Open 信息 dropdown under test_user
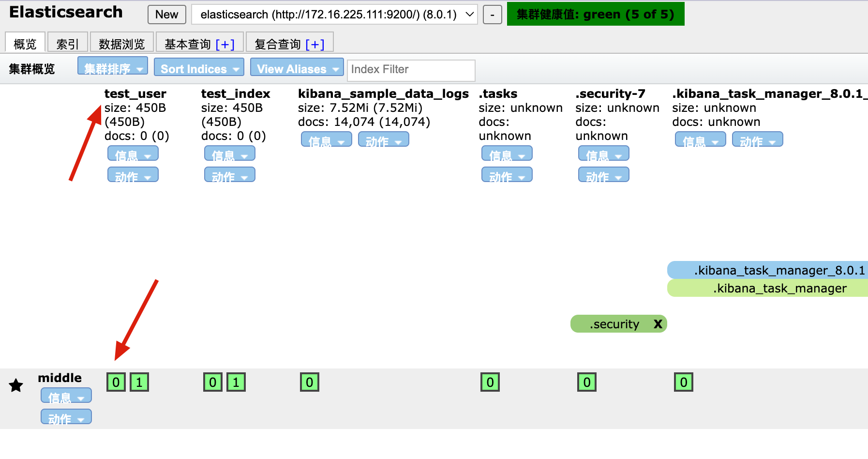 133,153
